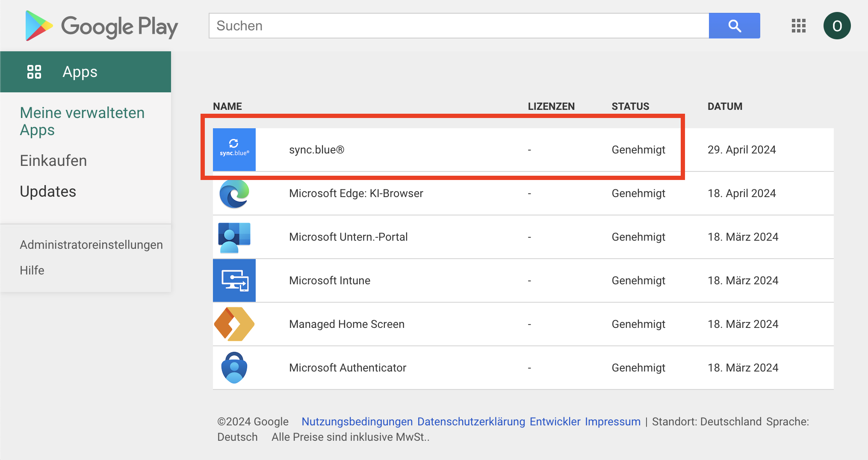Open Administratoreinstellungen

[x=91, y=245]
